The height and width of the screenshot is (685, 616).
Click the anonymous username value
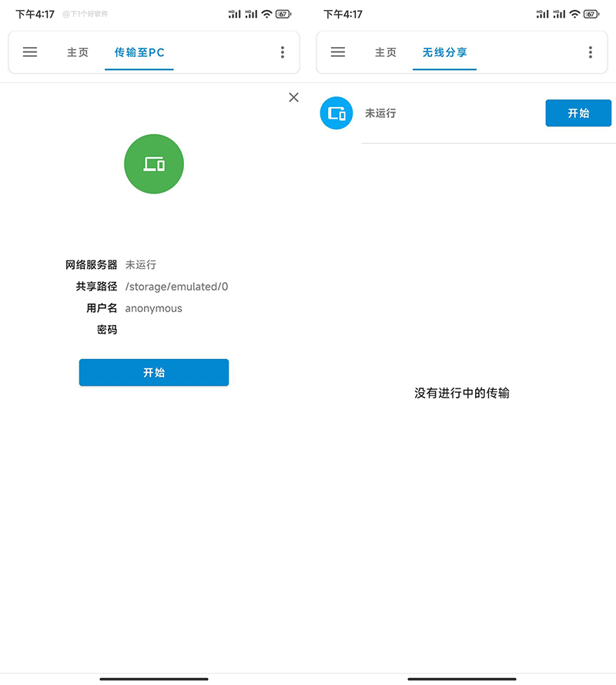click(x=152, y=307)
